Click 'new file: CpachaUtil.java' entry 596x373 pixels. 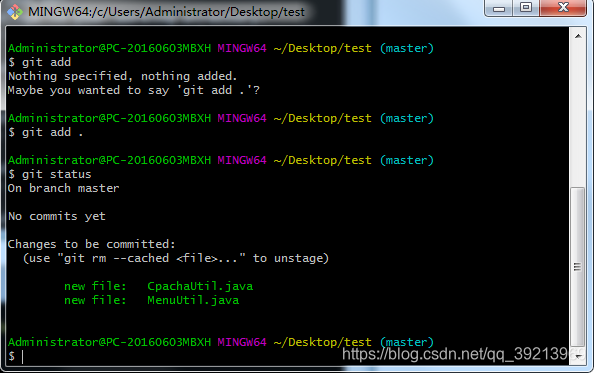tap(159, 286)
